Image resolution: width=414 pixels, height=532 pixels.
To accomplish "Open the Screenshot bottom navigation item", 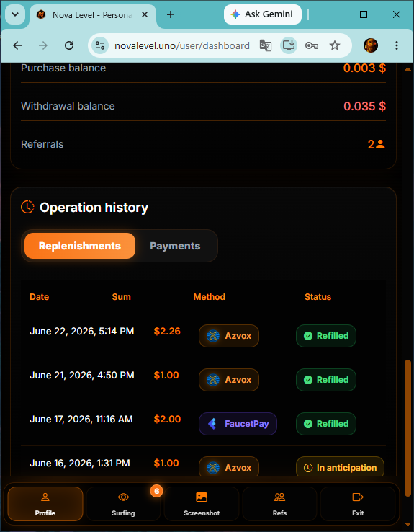I will click(202, 504).
